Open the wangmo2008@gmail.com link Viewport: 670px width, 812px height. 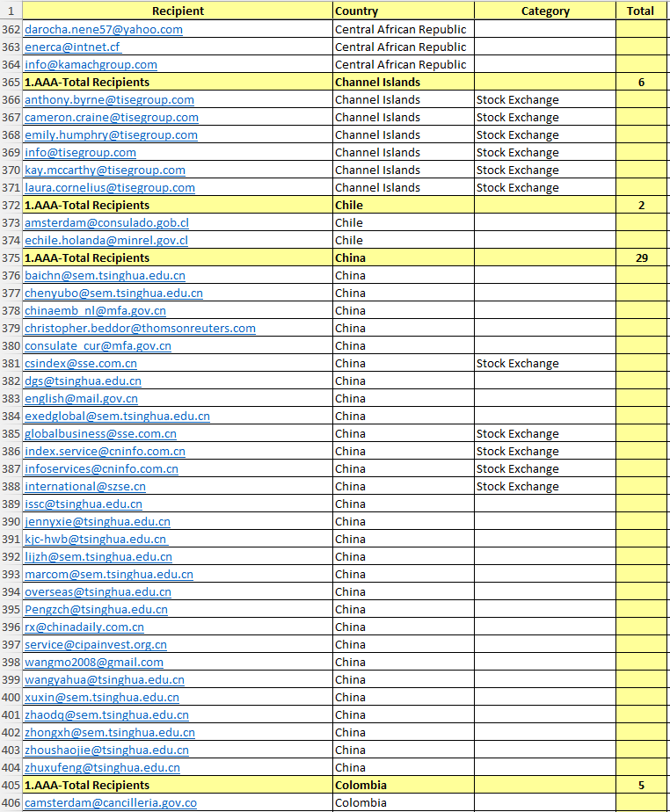coord(94,663)
